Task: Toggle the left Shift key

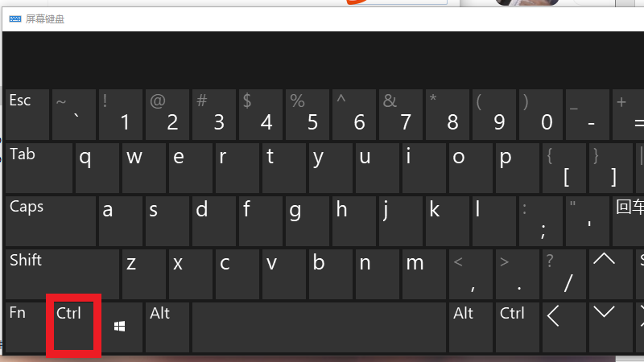Action: pos(63,274)
